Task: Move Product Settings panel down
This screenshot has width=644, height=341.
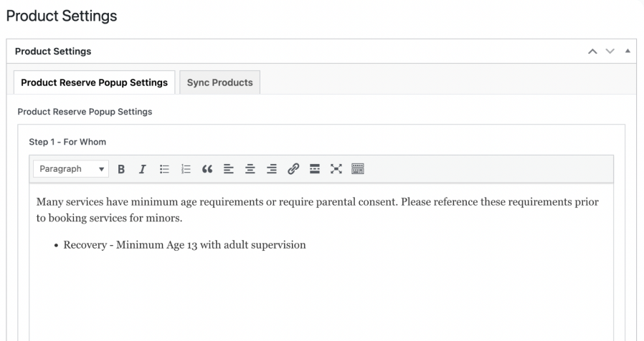Action: [x=610, y=52]
